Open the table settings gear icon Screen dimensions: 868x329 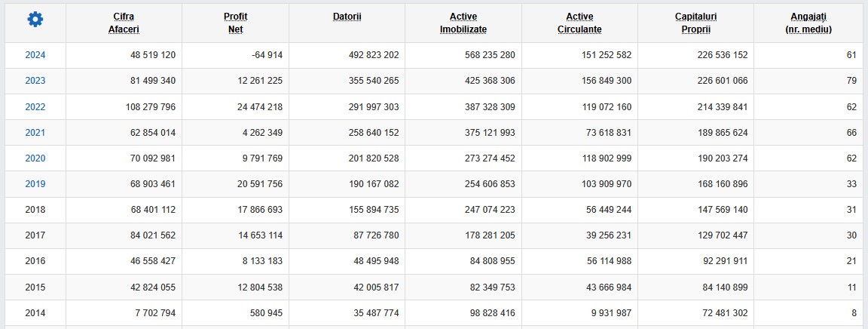click(35, 20)
